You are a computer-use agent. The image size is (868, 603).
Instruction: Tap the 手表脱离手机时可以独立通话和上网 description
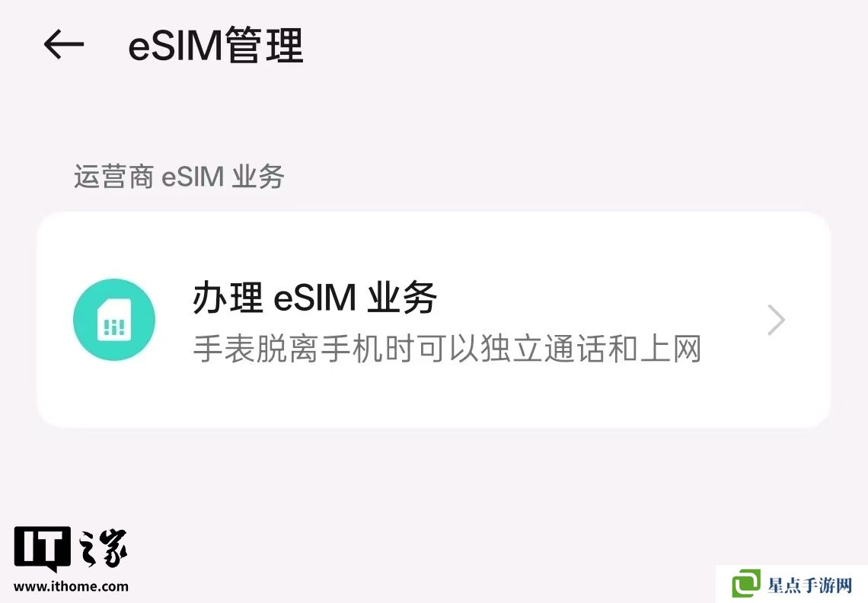(x=447, y=348)
